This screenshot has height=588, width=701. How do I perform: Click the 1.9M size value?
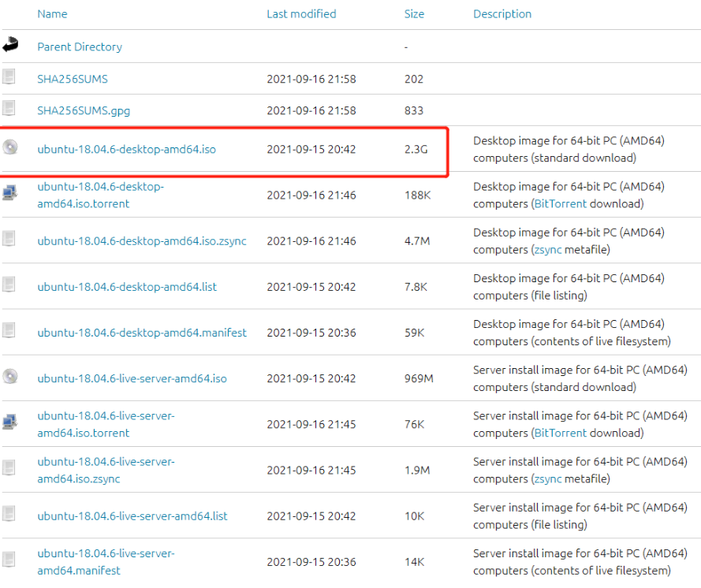coord(417,470)
